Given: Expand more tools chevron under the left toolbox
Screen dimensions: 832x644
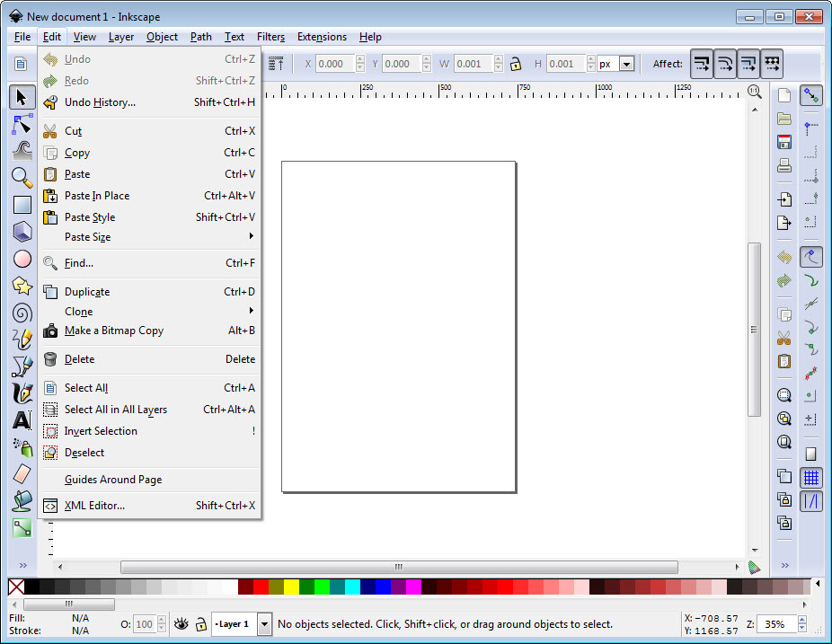Looking at the screenshot, I should coord(22,566).
